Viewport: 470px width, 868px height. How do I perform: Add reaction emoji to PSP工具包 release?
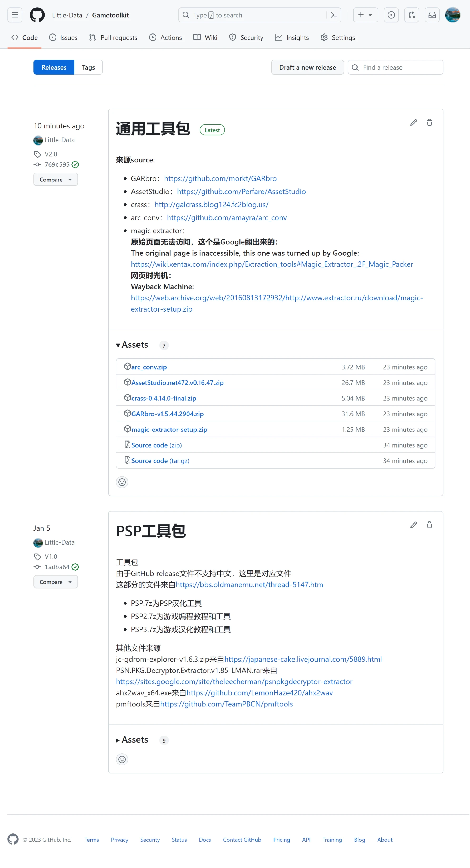[122, 759]
